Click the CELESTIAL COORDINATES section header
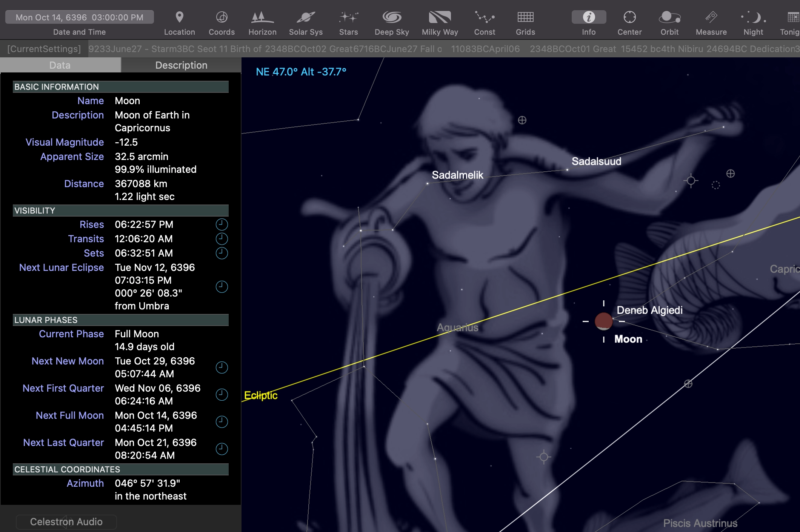This screenshot has height=532, width=800. (x=121, y=469)
